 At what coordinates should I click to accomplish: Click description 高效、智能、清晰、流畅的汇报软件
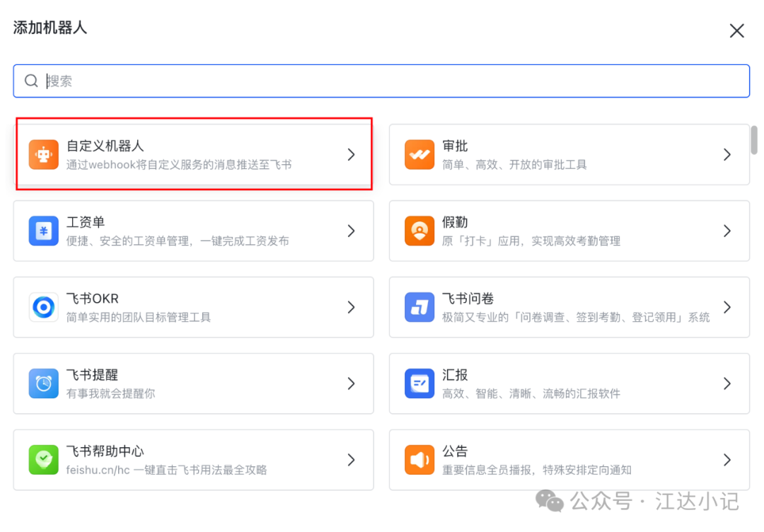pyautogui.click(x=531, y=393)
